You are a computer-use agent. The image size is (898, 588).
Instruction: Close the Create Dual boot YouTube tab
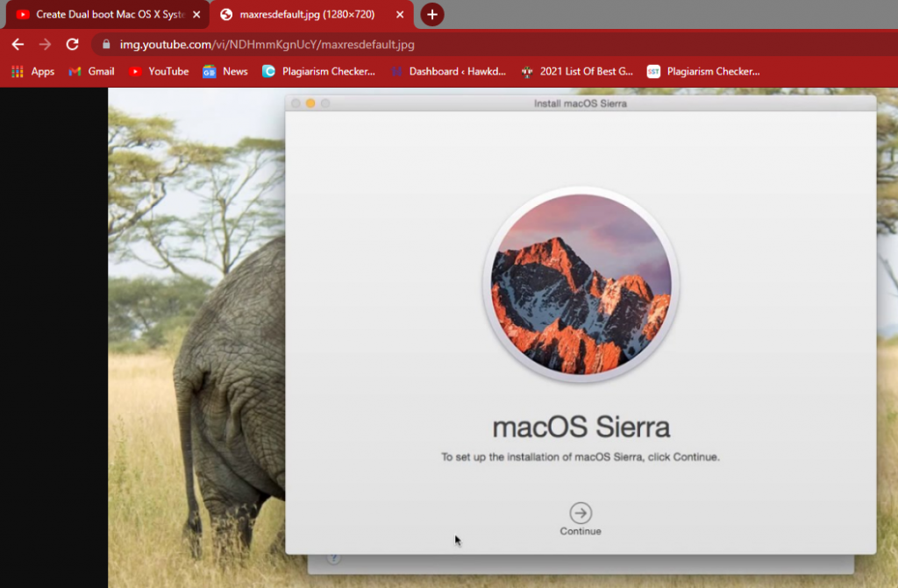coord(196,15)
